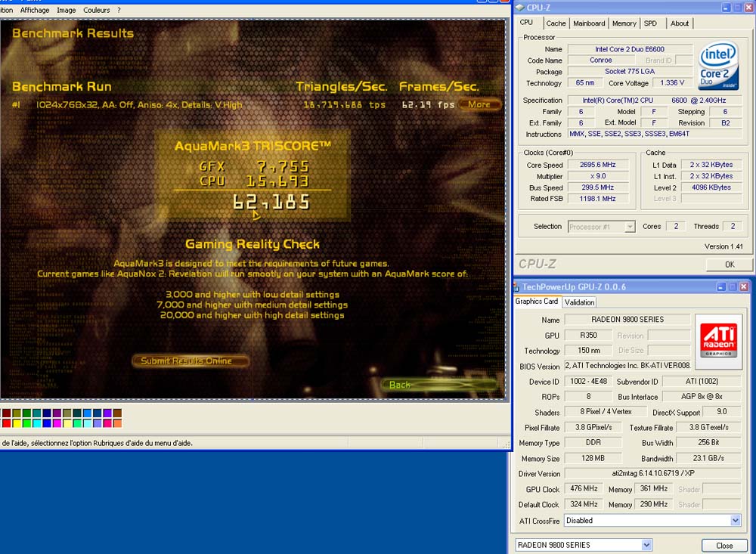Pick the magenta color swatch in Paint
Viewport: 756px width, 554px height.
coord(57,423)
